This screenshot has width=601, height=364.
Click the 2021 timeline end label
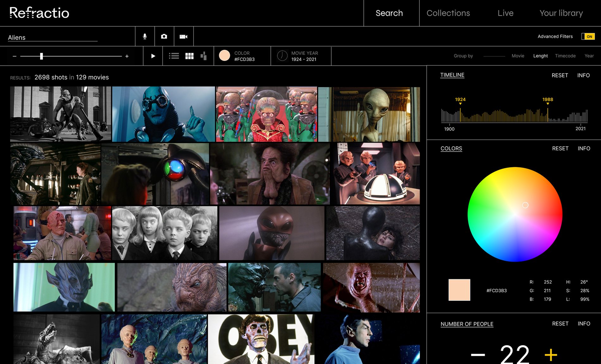[580, 129]
